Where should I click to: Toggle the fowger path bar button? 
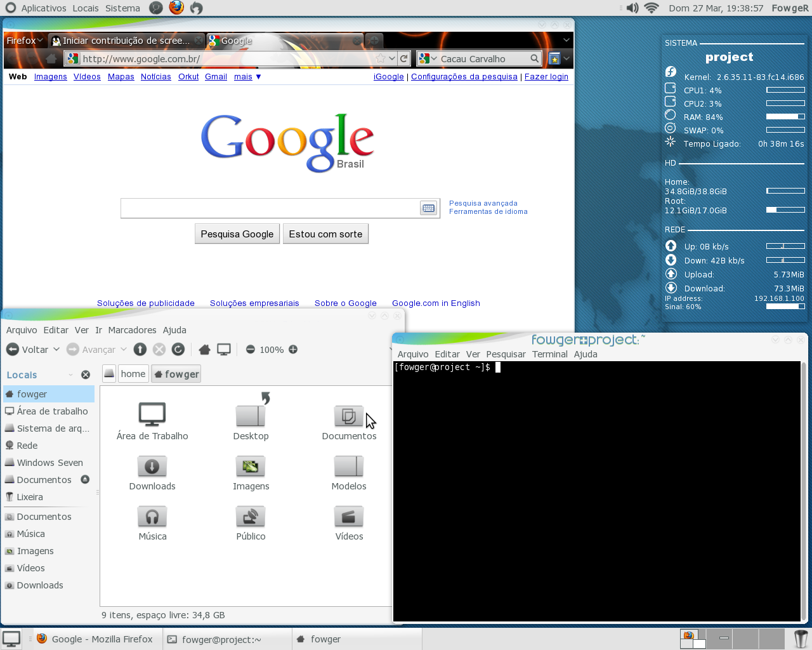pyautogui.click(x=176, y=374)
